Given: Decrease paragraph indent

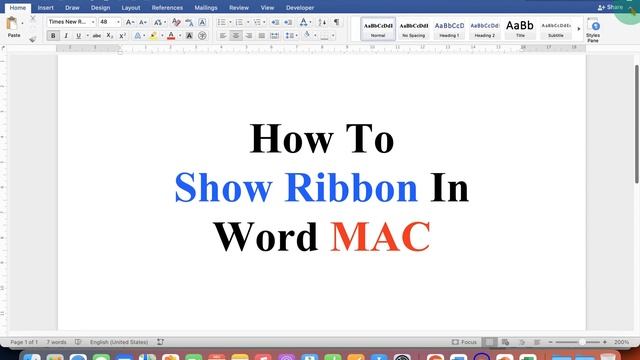Looking at the screenshot, I should 275,22.
